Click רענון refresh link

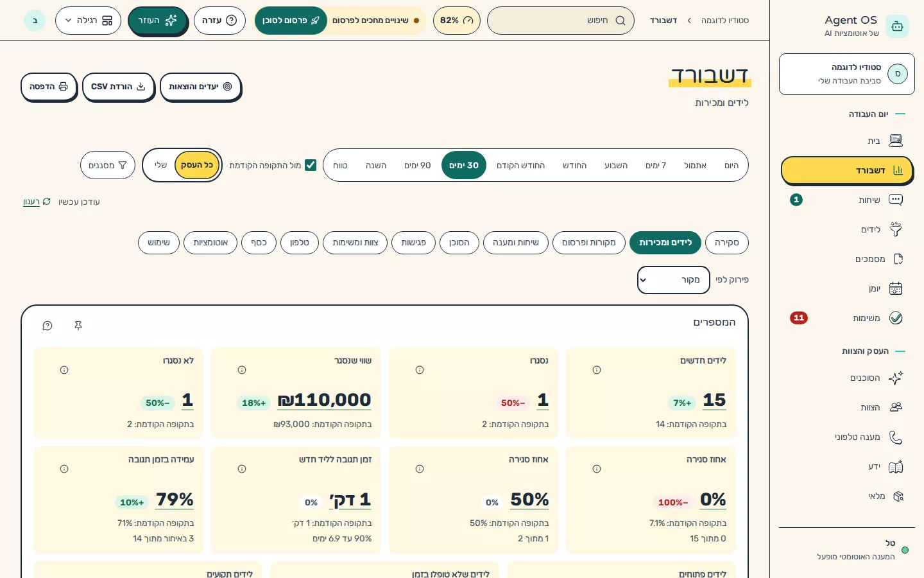(x=37, y=202)
